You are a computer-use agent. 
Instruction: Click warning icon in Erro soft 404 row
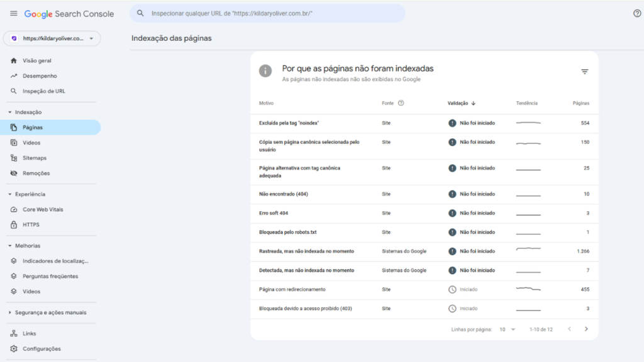click(x=452, y=213)
